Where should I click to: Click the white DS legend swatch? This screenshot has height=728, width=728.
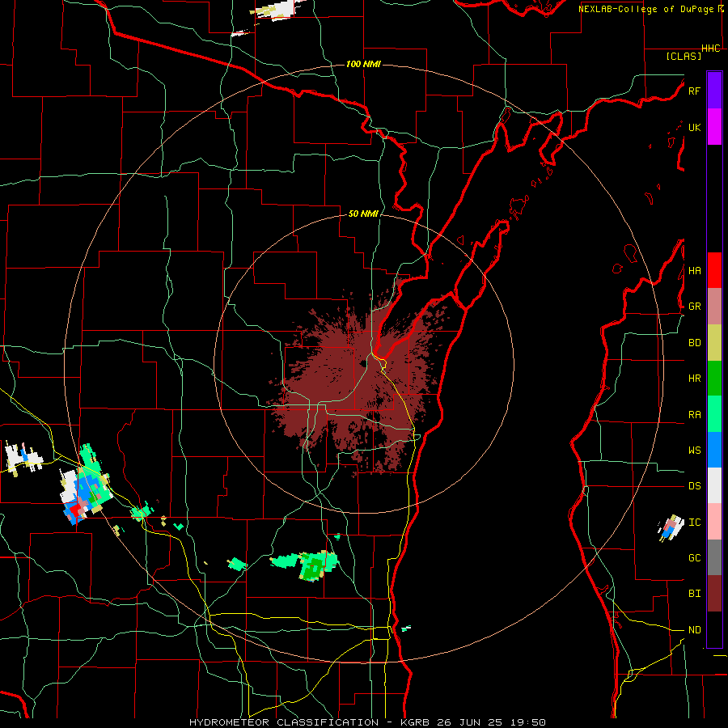(x=714, y=485)
